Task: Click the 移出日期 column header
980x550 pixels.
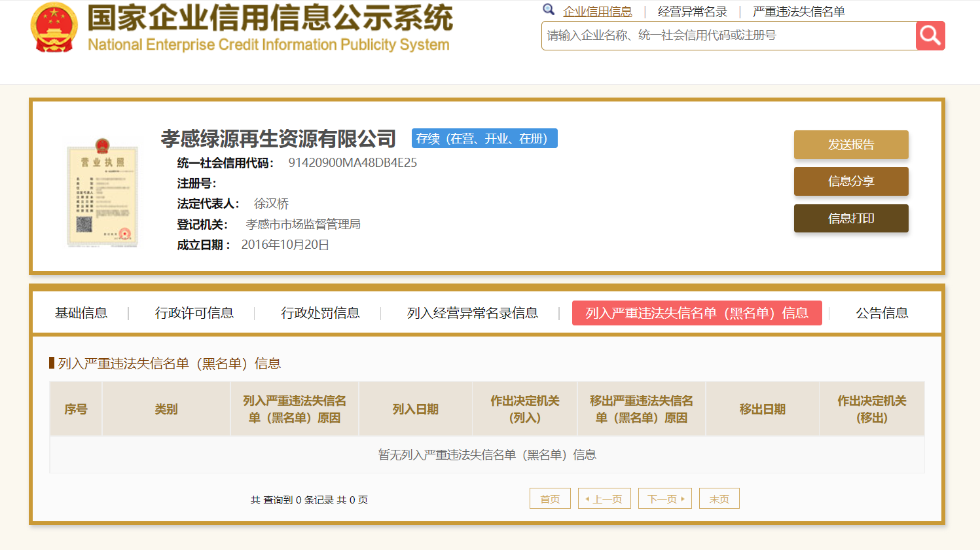Action: click(763, 409)
